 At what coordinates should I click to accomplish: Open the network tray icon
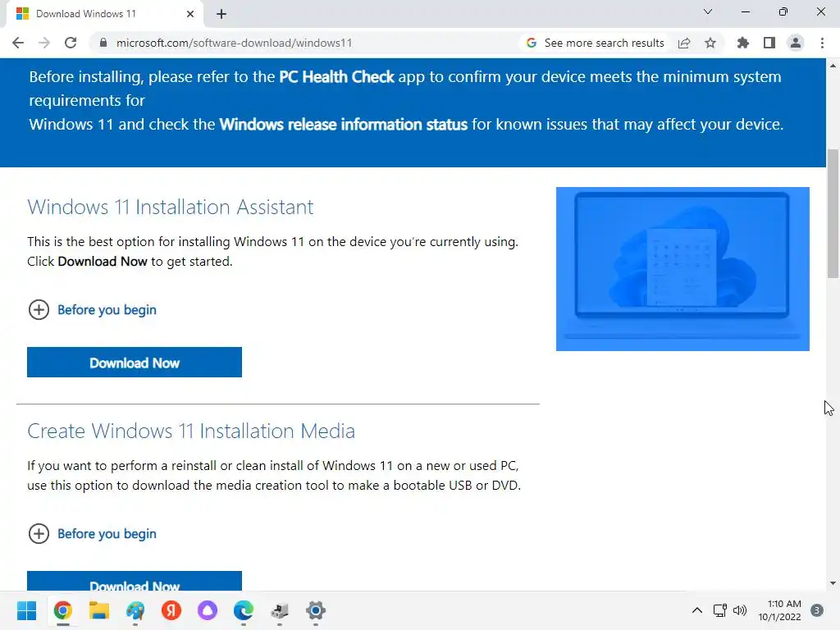point(720,610)
